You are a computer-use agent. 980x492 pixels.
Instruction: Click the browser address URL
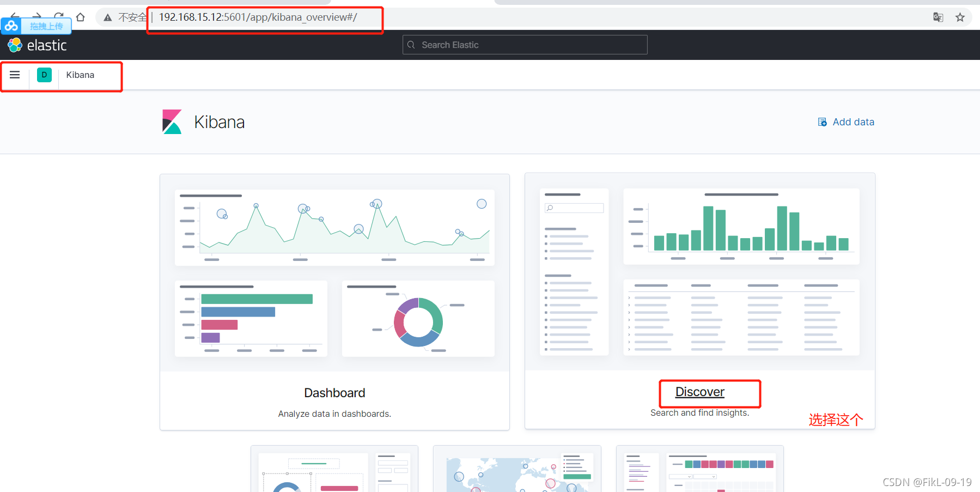pyautogui.click(x=258, y=17)
